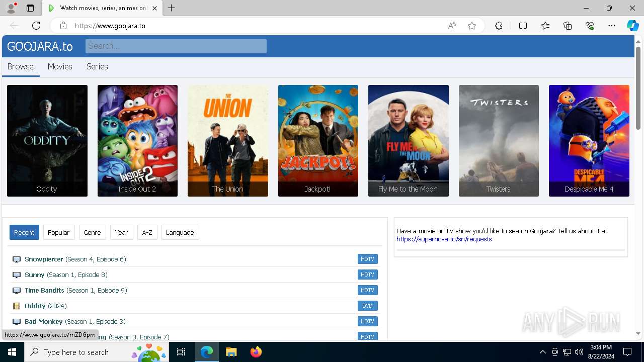Image resolution: width=644 pixels, height=362 pixels.
Task: Open the Extensions puzzle icon
Action: coord(499,26)
